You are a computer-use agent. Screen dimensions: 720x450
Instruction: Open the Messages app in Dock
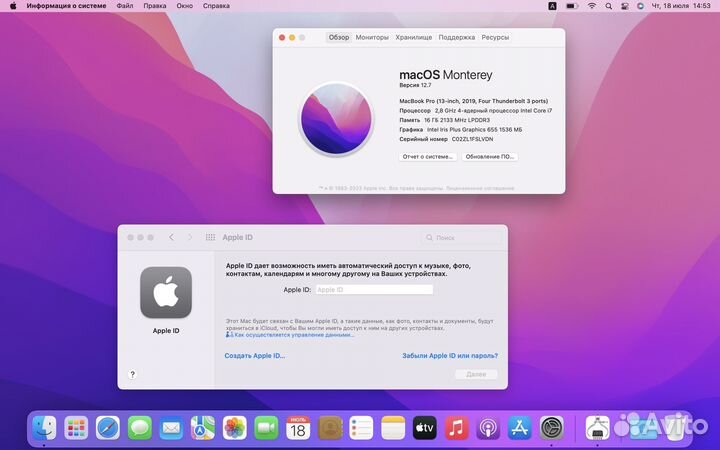[140, 428]
